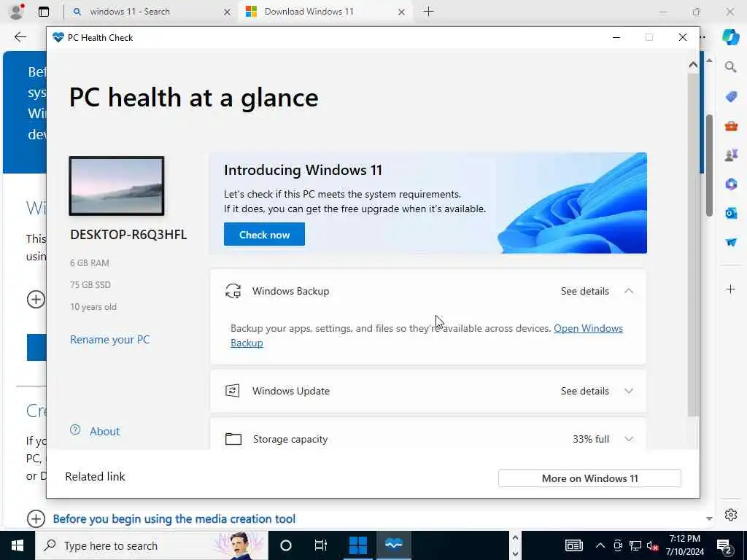The image size is (747, 560).
Task: Open Edge tab actions menu icon
Action: pyautogui.click(x=44, y=12)
